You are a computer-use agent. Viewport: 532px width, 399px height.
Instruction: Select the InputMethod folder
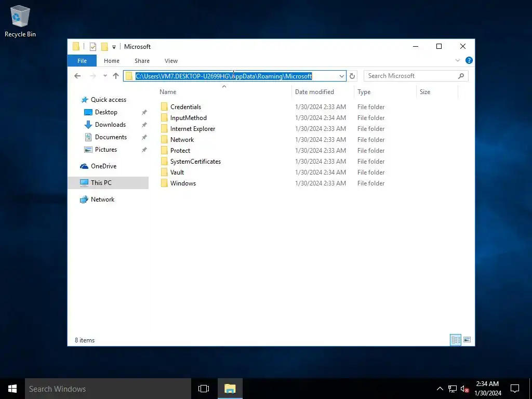tap(188, 118)
